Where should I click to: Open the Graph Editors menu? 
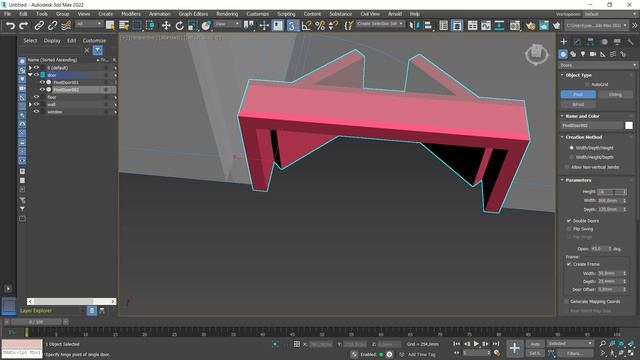click(193, 14)
